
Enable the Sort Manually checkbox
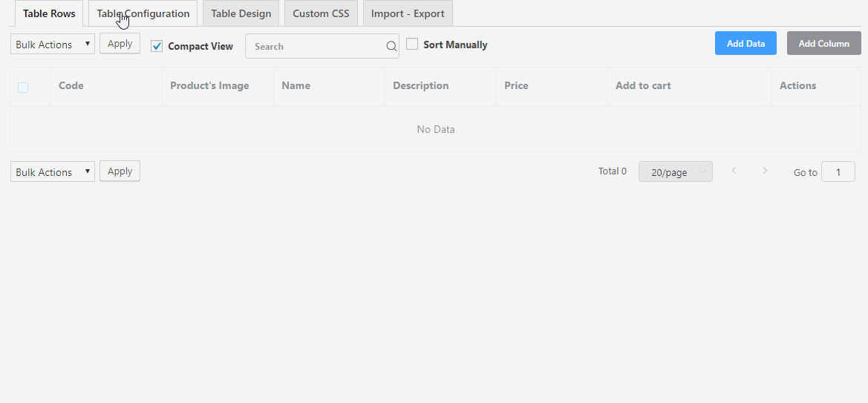[412, 45]
